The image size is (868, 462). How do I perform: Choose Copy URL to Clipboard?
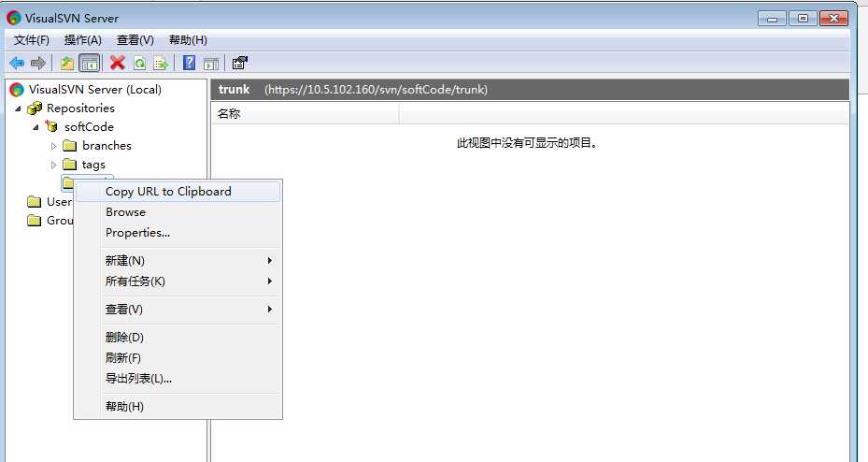[178, 192]
